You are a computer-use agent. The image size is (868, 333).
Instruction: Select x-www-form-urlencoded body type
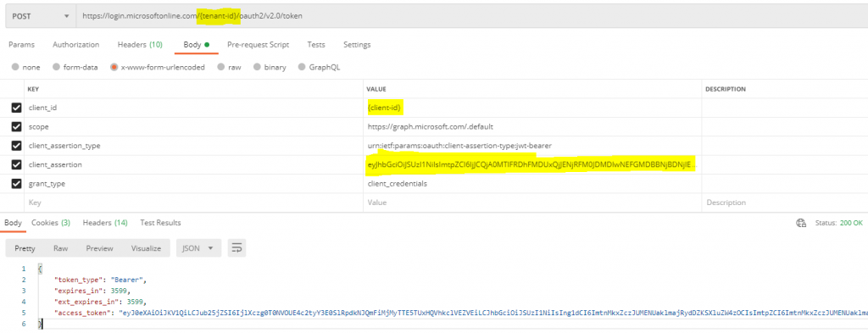158,68
